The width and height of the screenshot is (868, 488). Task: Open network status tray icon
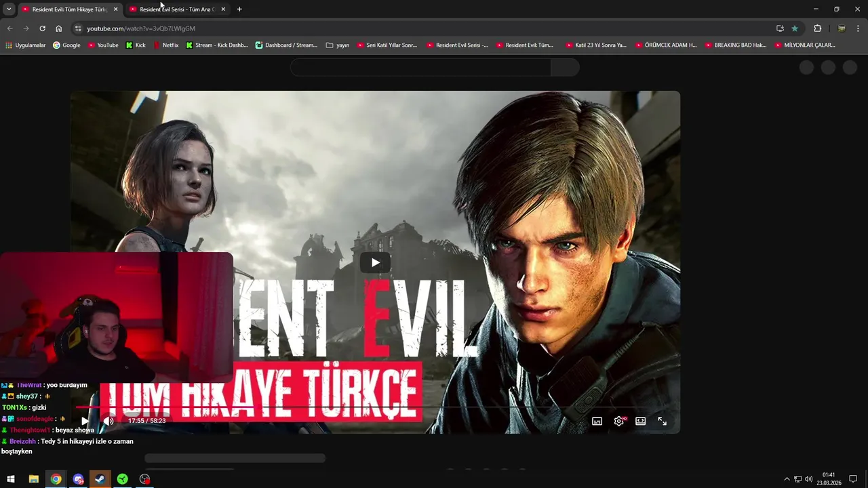pos(797,479)
